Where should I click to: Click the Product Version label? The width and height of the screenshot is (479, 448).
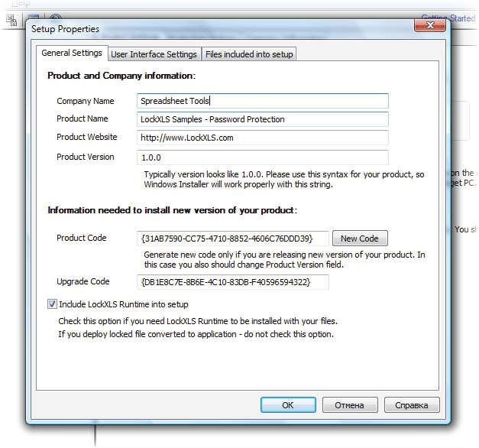(86, 157)
